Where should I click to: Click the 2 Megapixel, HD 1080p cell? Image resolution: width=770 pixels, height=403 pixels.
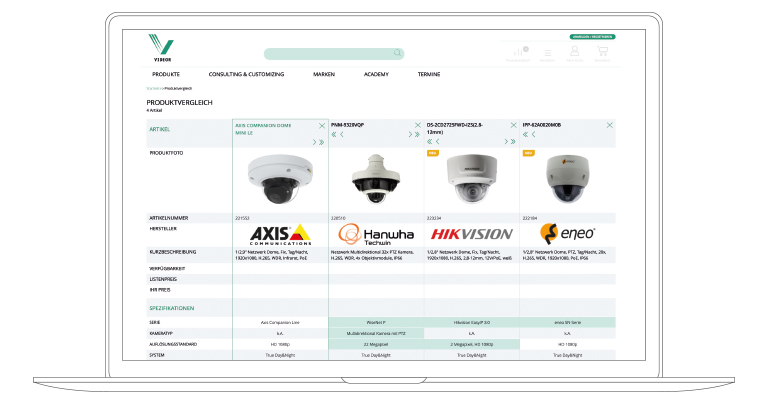tap(472, 344)
